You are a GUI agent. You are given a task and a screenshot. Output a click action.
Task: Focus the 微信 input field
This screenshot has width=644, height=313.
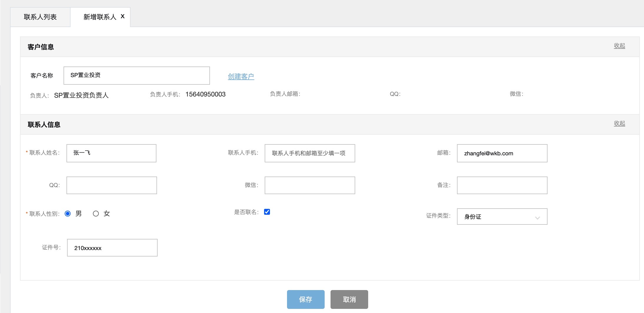(x=310, y=185)
